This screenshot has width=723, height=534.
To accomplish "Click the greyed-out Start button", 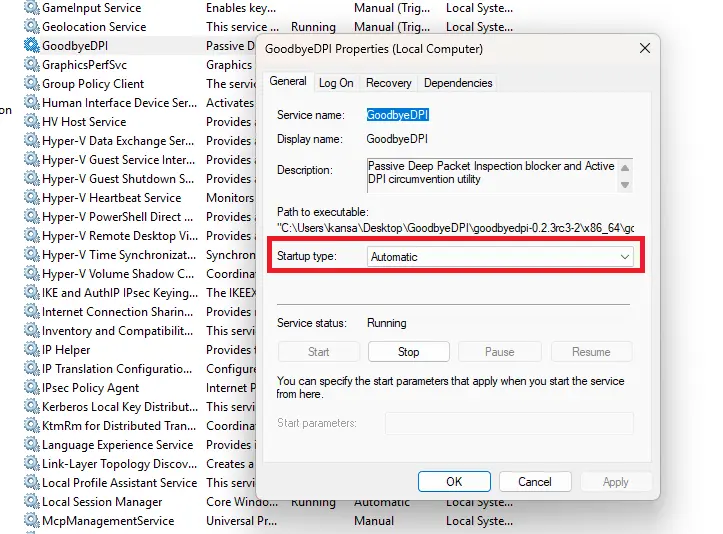I will click(318, 352).
